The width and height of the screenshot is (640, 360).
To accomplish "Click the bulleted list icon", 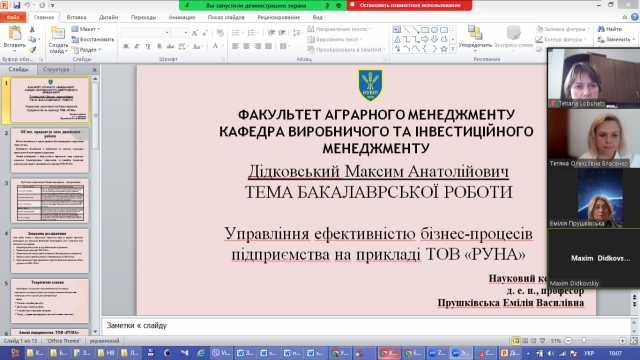I will tap(236, 33).
